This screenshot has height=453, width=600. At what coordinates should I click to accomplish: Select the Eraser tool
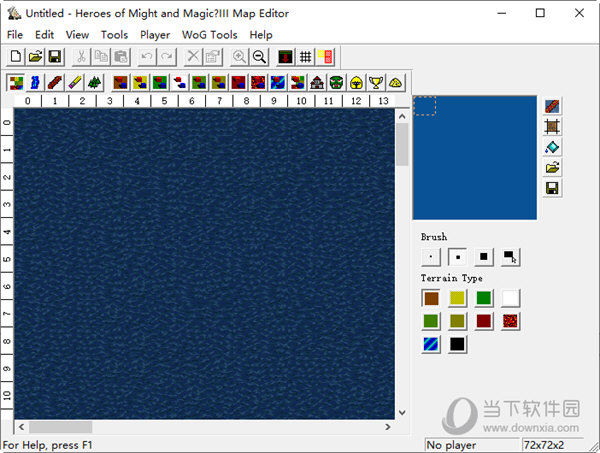click(x=75, y=82)
